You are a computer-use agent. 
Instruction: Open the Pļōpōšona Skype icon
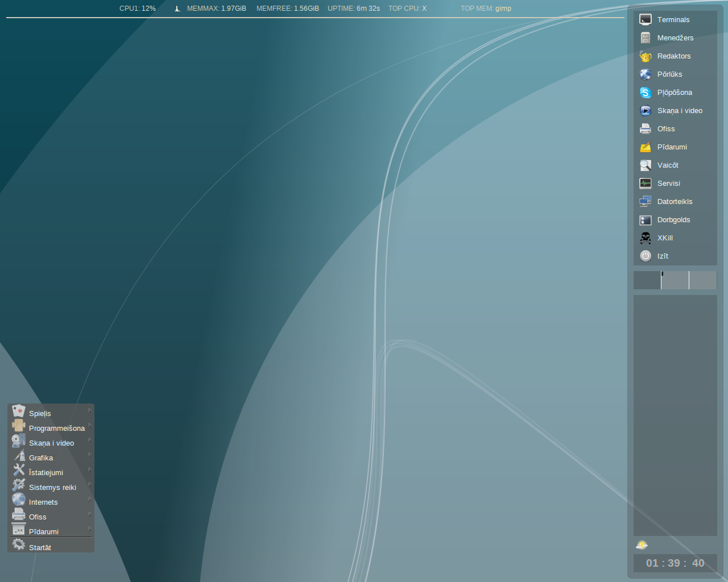(x=646, y=93)
